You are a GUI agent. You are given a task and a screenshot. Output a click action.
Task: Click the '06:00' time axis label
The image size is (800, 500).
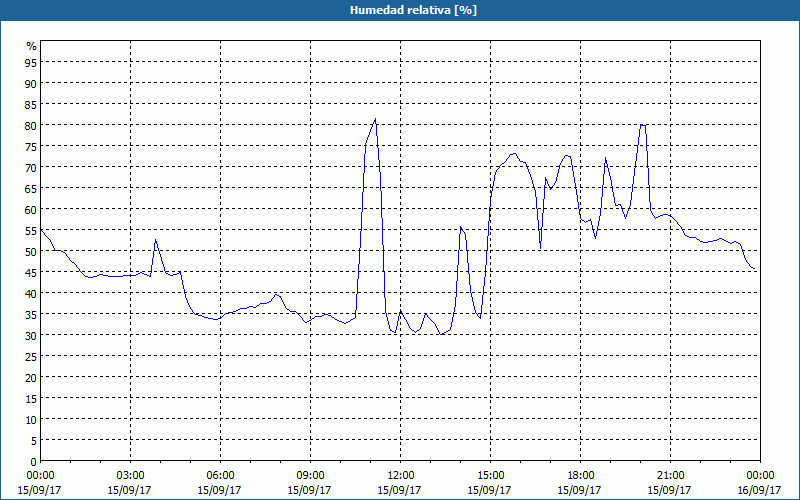220,476
